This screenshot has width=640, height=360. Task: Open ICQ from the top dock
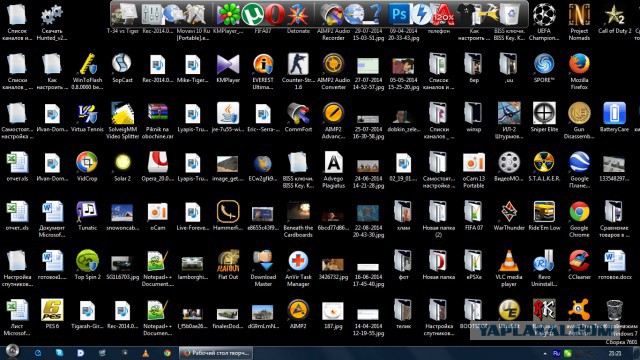pos(229,14)
